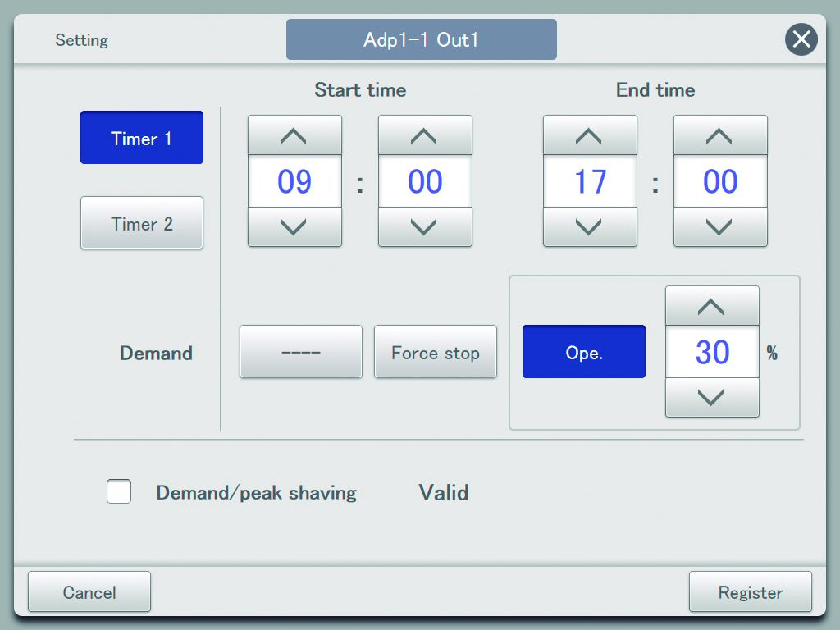The width and height of the screenshot is (840, 630).
Task: Decrease the demand percentage value
Action: (x=712, y=397)
